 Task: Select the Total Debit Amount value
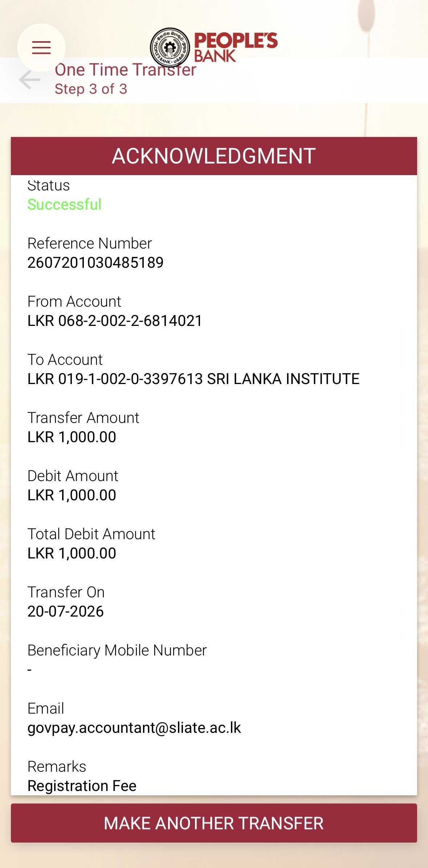[x=72, y=553]
